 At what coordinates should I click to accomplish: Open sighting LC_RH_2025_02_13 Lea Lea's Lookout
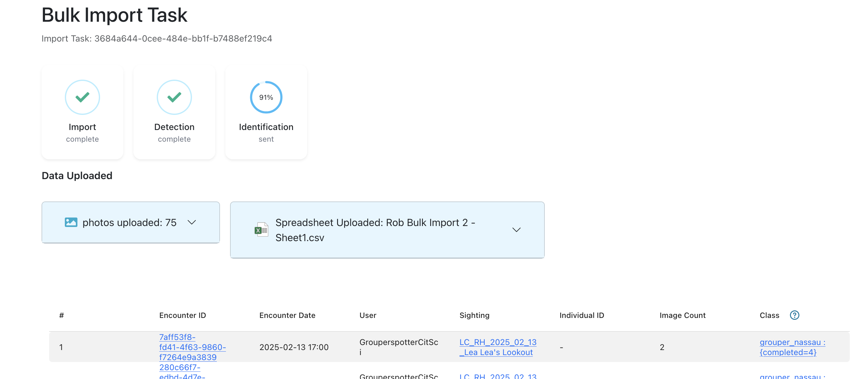coord(497,347)
